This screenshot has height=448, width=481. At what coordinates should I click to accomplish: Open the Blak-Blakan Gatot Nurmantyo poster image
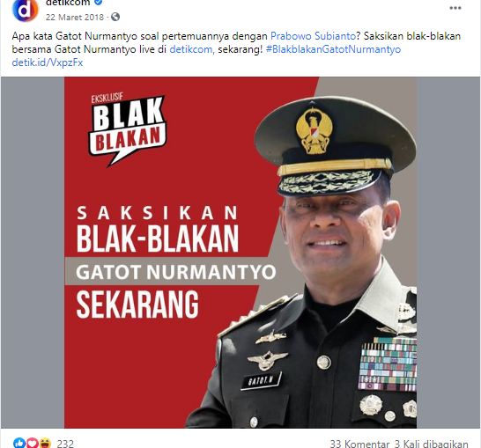(x=240, y=253)
